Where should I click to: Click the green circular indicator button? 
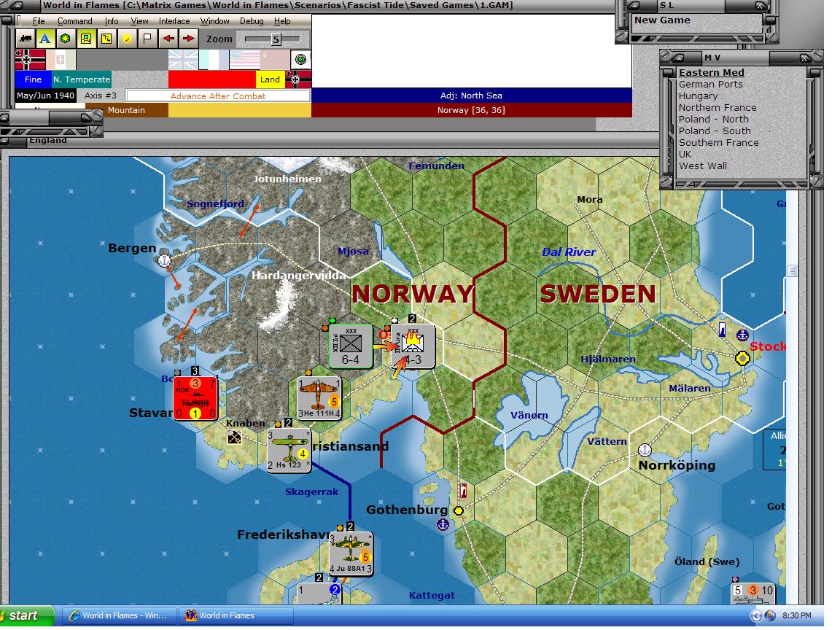point(300,60)
